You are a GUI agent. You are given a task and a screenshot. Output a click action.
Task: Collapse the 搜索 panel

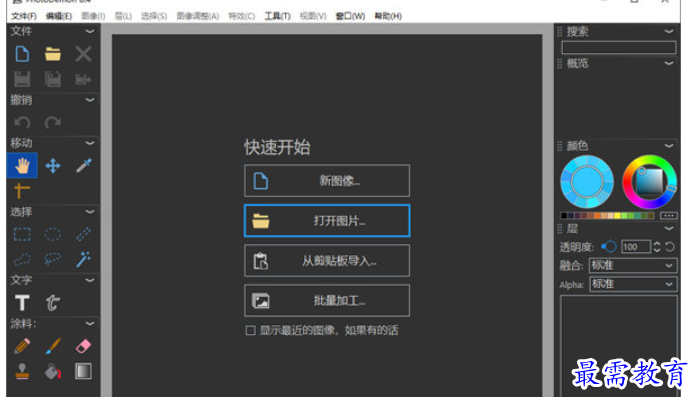(668, 31)
